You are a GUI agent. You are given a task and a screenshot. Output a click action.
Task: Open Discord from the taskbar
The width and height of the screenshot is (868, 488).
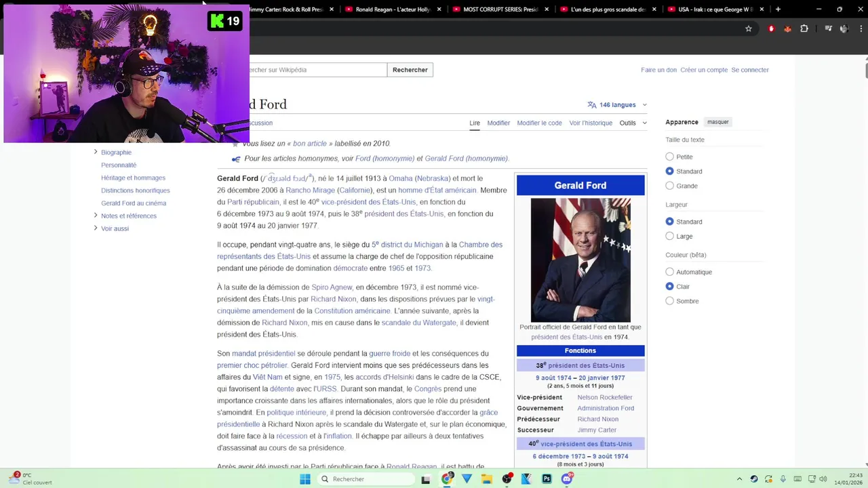tap(567, 479)
